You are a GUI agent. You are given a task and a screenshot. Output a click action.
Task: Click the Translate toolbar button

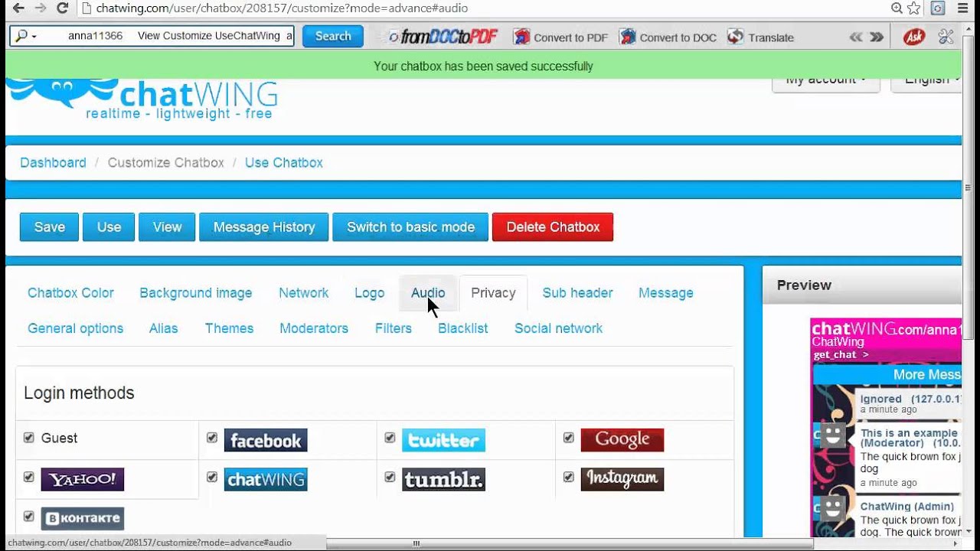tap(760, 37)
